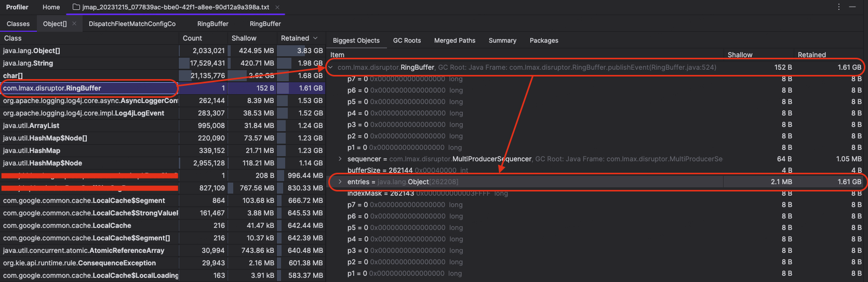The width and height of the screenshot is (868, 282).
Task: Switch to the Classes tab
Action: tap(18, 23)
